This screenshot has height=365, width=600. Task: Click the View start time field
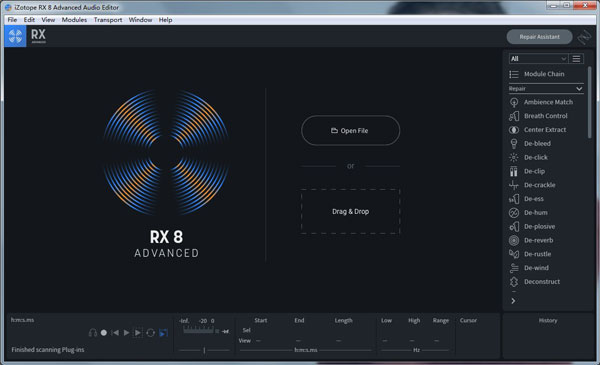[x=259, y=341]
